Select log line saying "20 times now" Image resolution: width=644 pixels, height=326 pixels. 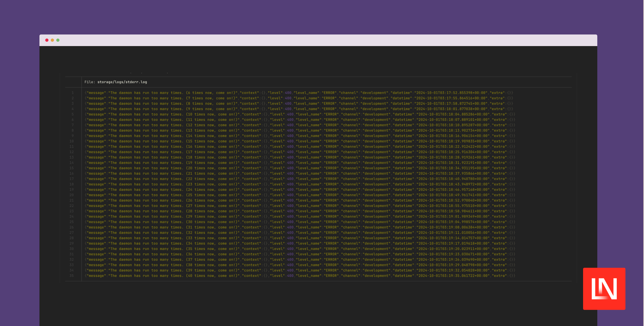click(300, 168)
